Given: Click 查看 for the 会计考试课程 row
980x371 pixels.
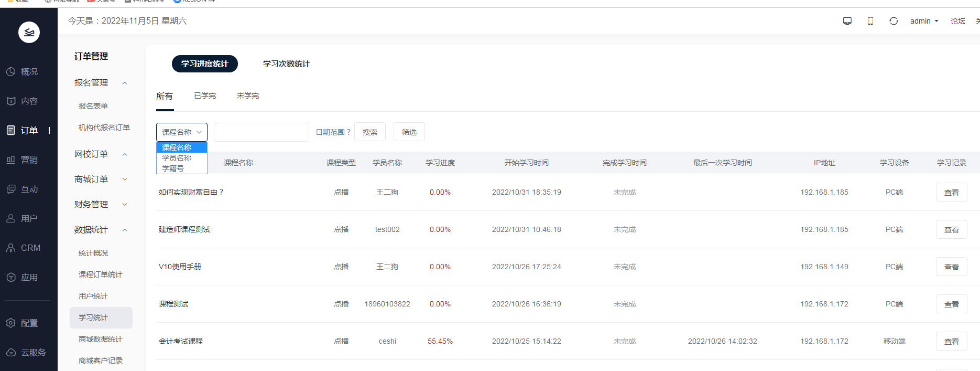Looking at the screenshot, I should click(x=952, y=341).
